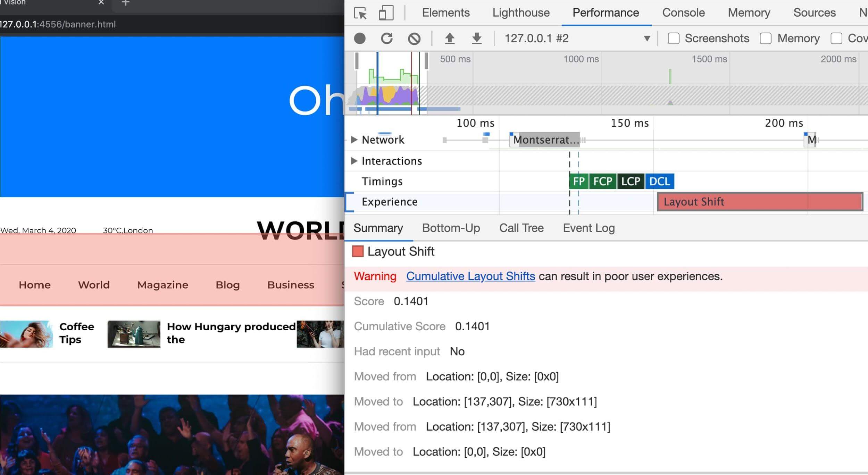Click the inspect element picker icon
Image resolution: width=868 pixels, height=475 pixels.
tap(361, 12)
